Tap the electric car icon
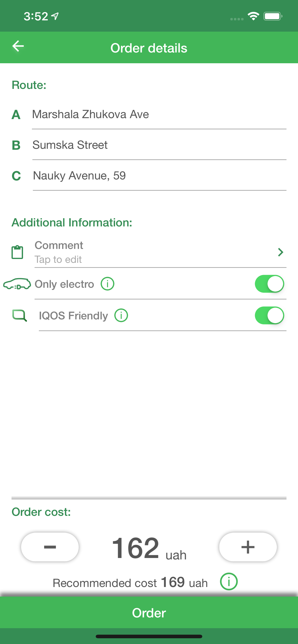 [17, 284]
